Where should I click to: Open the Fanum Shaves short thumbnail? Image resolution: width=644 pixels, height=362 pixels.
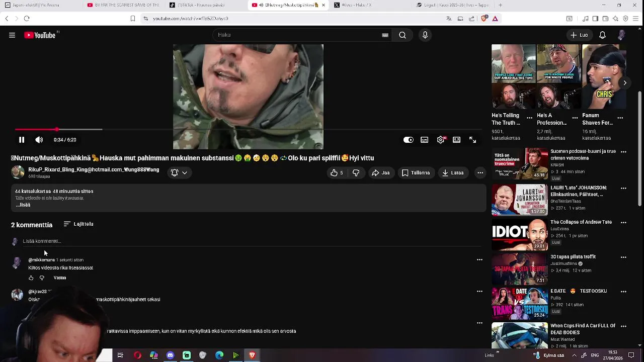604,77
